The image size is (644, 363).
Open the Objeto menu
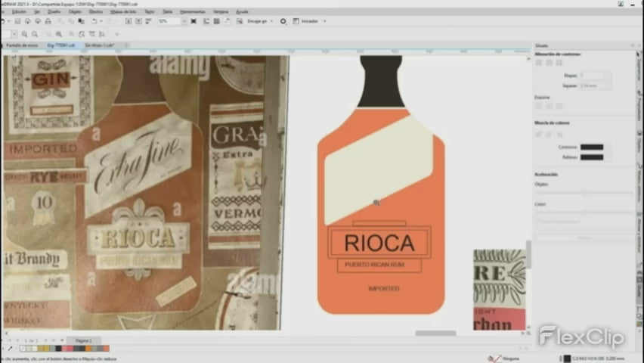pos(75,11)
